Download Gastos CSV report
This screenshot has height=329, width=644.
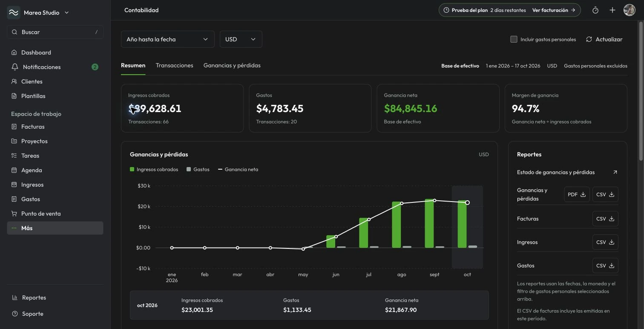[605, 266]
